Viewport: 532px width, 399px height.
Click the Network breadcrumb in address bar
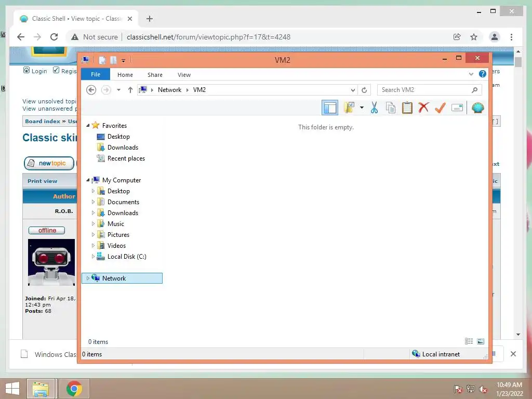coord(169,90)
